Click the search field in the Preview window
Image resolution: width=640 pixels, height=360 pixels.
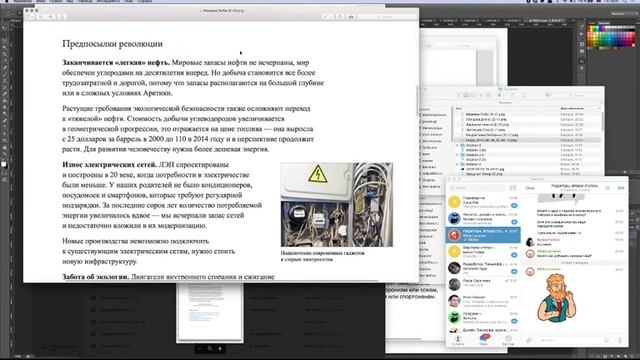[x=387, y=16]
